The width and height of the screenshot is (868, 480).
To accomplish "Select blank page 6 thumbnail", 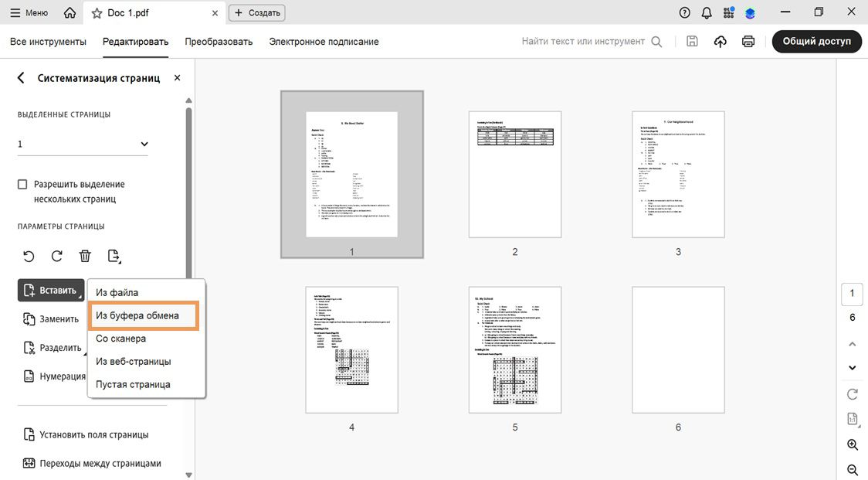I will tap(678, 349).
